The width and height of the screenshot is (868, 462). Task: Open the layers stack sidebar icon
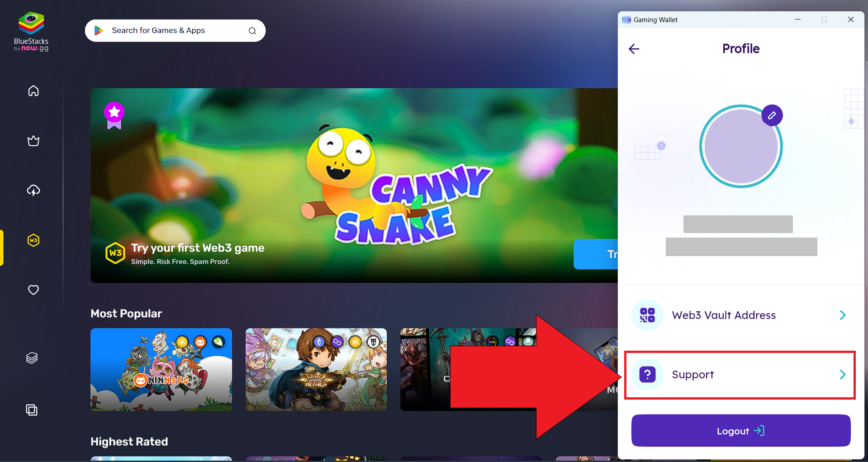click(32, 358)
